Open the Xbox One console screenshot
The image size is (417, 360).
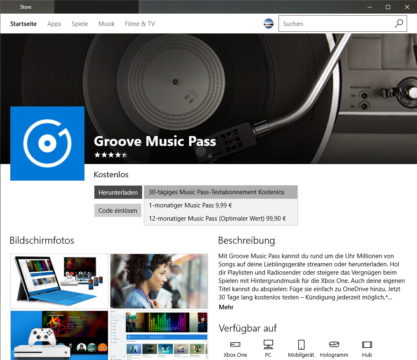[59, 335]
